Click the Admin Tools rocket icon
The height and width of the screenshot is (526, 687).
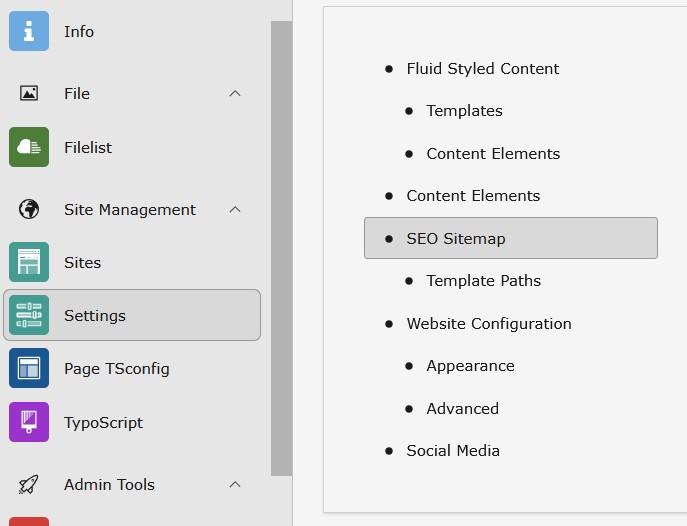29,484
